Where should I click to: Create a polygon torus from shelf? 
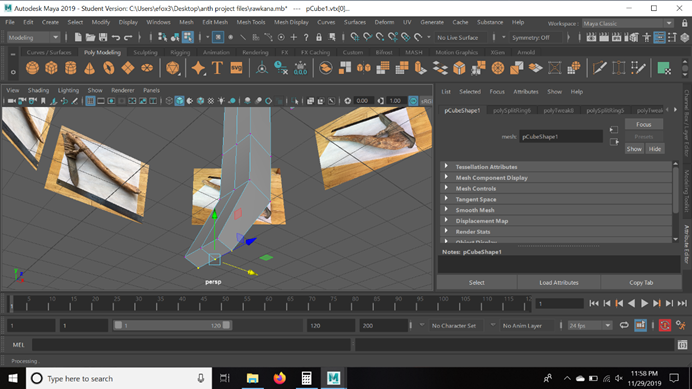tap(109, 68)
